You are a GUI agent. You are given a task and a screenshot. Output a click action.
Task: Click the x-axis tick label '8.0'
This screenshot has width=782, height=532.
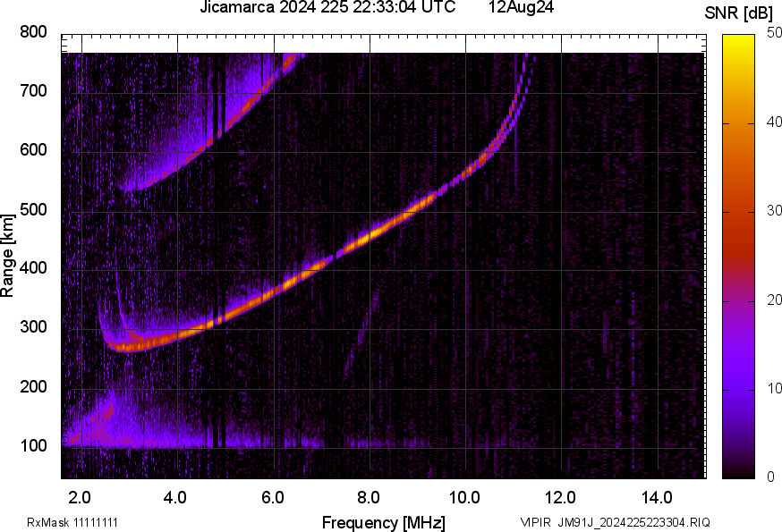point(368,497)
